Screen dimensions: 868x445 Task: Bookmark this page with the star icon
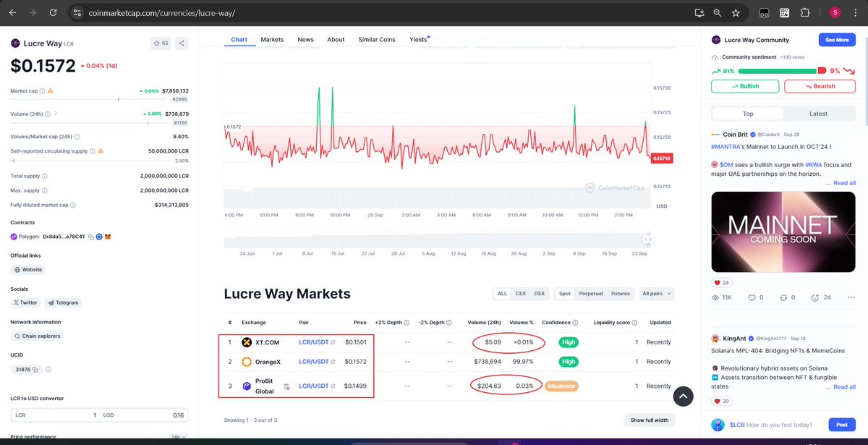coord(736,13)
